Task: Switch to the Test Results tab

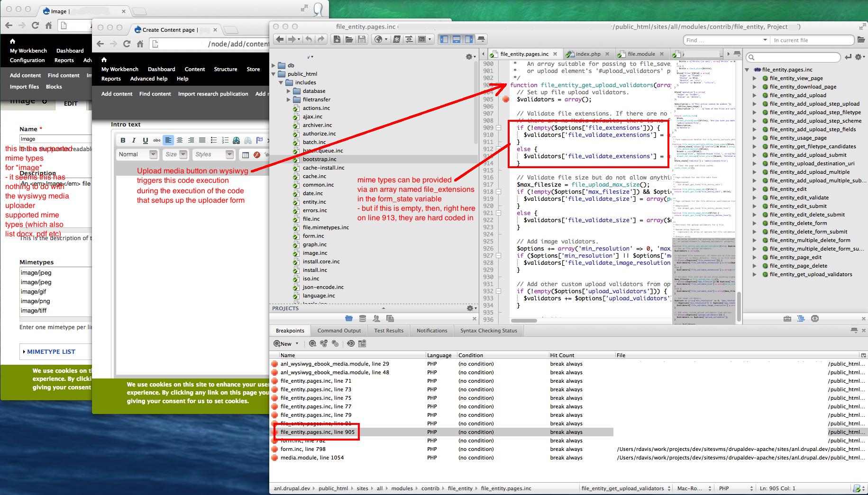Action: (x=389, y=331)
